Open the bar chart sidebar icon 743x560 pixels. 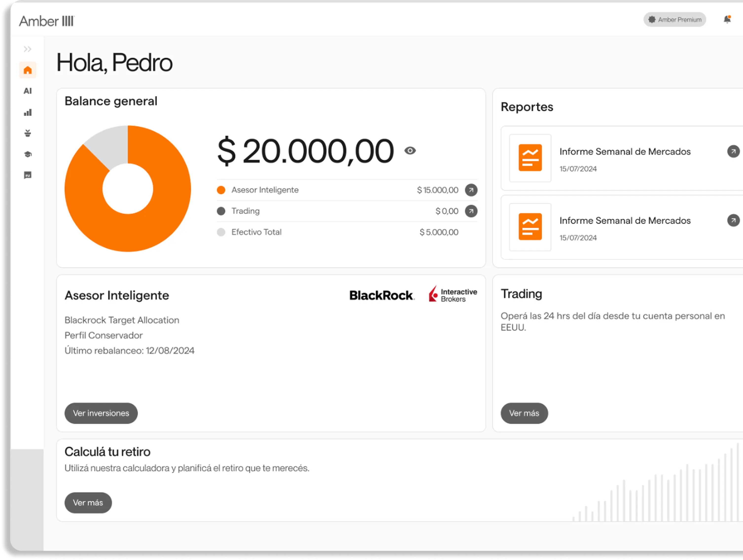pyautogui.click(x=28, y=113)
